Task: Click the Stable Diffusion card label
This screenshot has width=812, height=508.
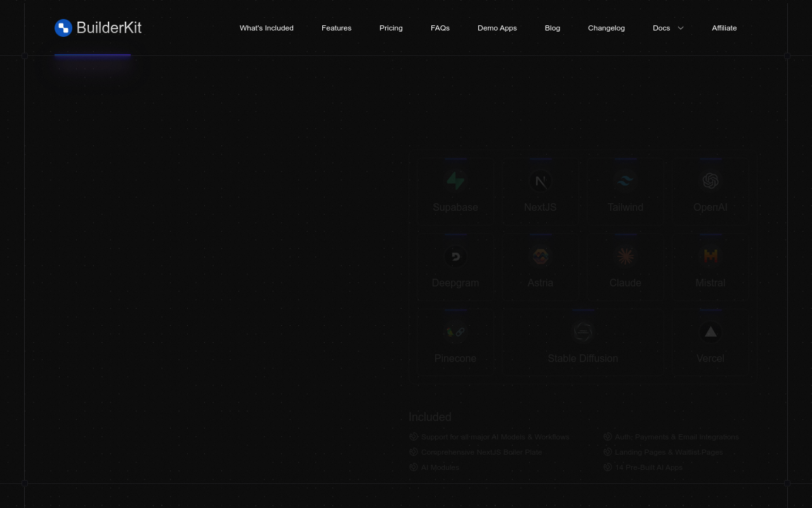Action: click(583, 358)
